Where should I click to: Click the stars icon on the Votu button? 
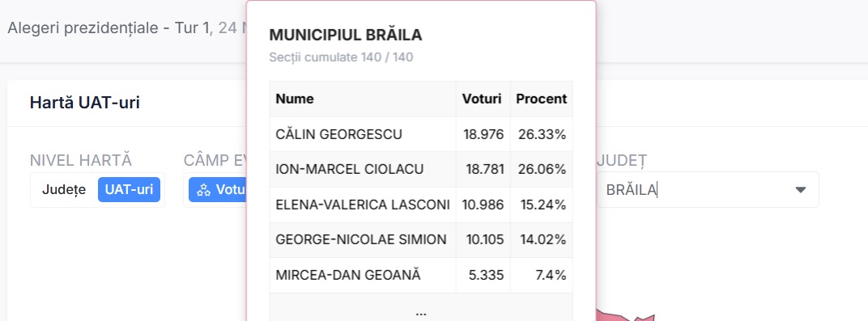coord(204,191)
